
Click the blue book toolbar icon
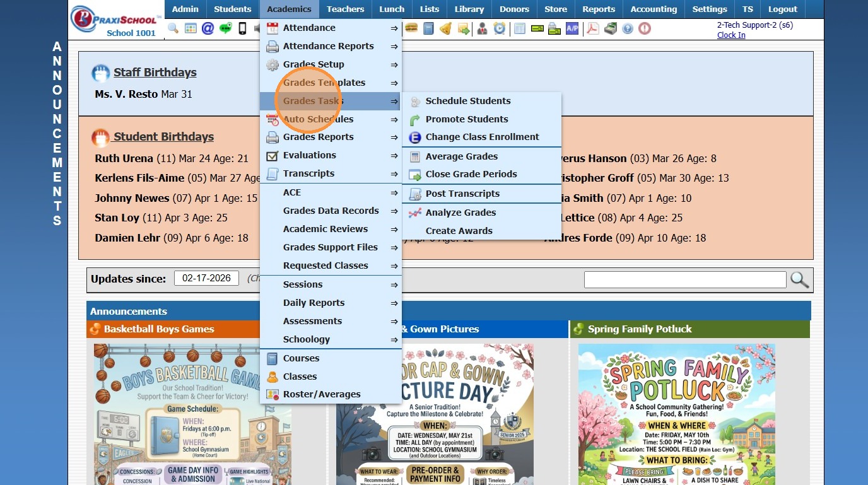(429, 28)
